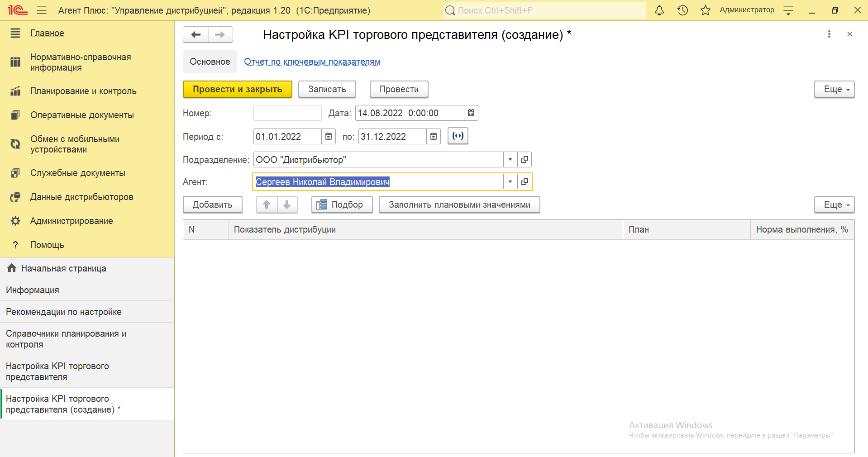Click the Норма выполнения, % column header
This screenshot has height=457, width=868.
click(x=802, y=229)
